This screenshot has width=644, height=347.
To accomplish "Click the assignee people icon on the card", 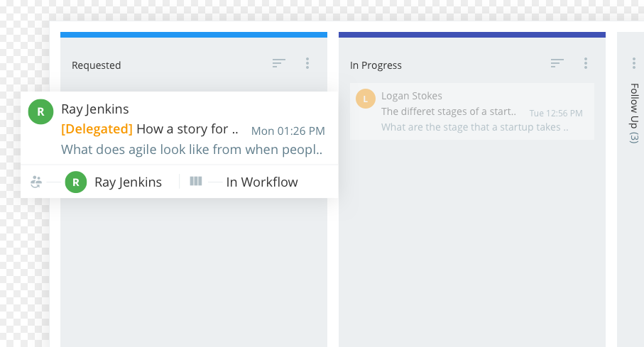I will pos(36,182).
